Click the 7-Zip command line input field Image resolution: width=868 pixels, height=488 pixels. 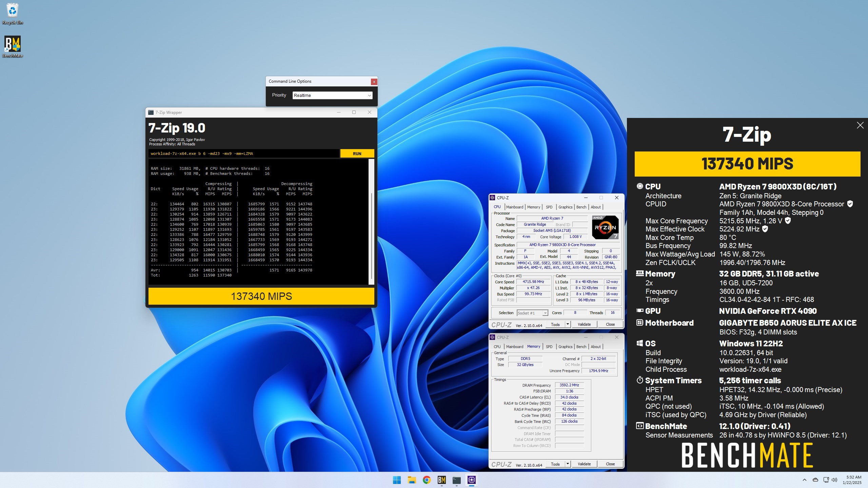pos(243,154)
